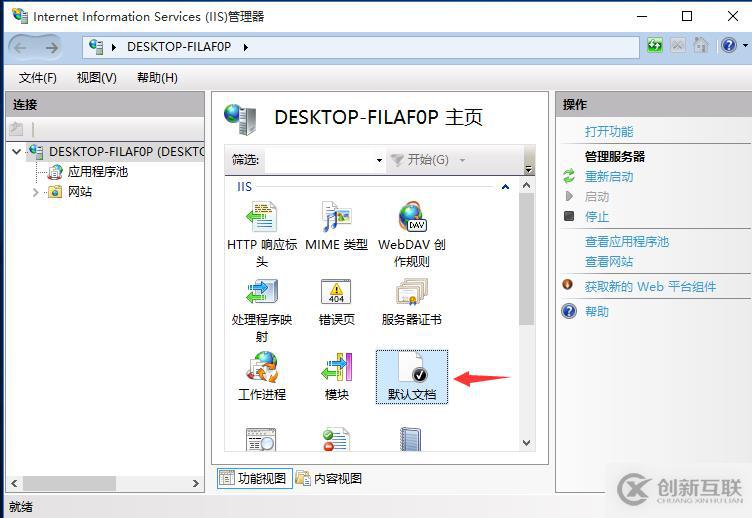Open the 服务器证书 feature icon

pos(412,292)
